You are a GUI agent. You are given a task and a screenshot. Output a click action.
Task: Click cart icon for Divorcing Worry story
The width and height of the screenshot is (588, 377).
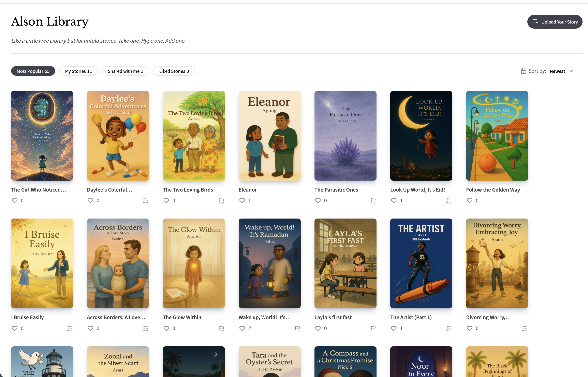point(525,328)
